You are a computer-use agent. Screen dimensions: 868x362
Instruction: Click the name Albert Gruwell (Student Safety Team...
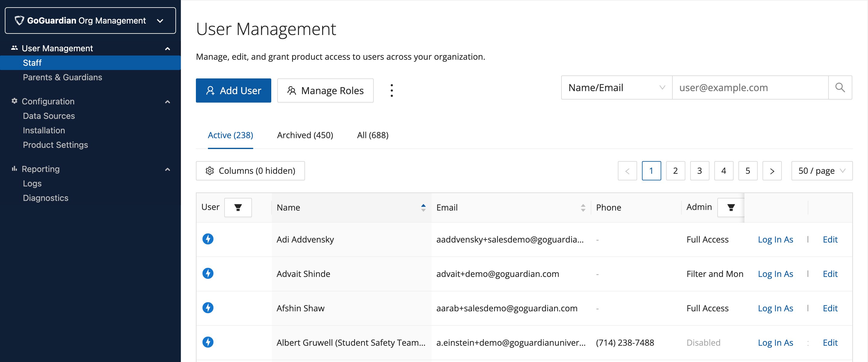pyautogui.click(x=351, y=343)
